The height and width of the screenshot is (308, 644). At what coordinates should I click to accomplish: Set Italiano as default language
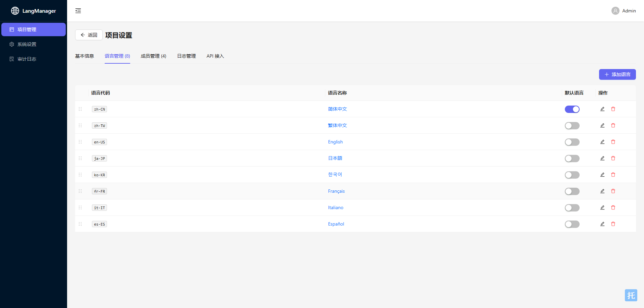click(572, 208)
